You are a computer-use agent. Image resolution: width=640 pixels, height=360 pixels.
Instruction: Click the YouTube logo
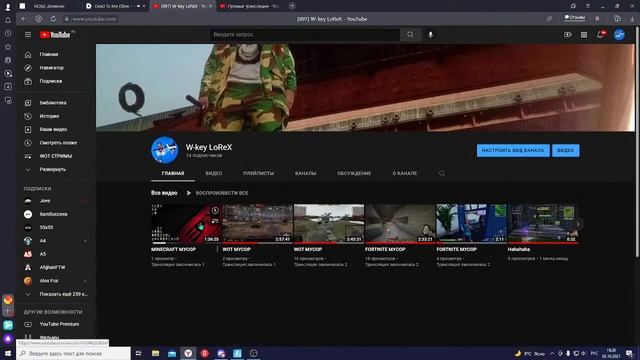55,35
